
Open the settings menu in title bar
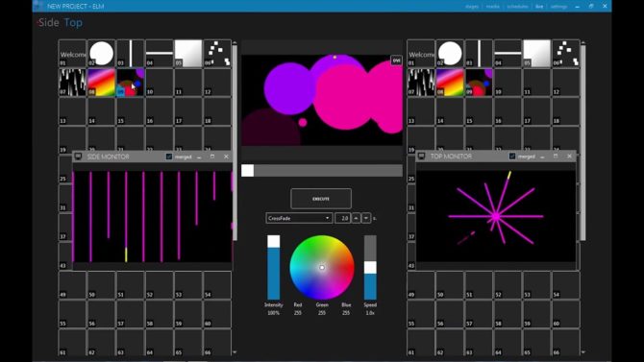tap(558, 6)
